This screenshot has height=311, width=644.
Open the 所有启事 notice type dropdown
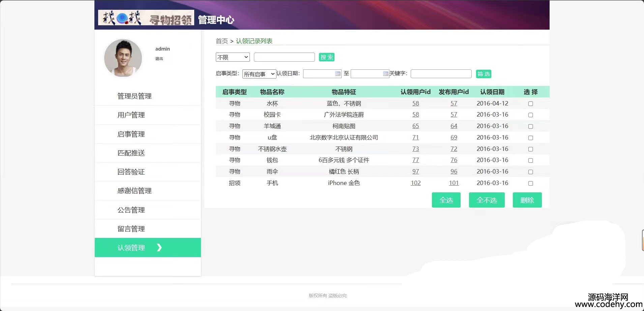click(259, 74)
